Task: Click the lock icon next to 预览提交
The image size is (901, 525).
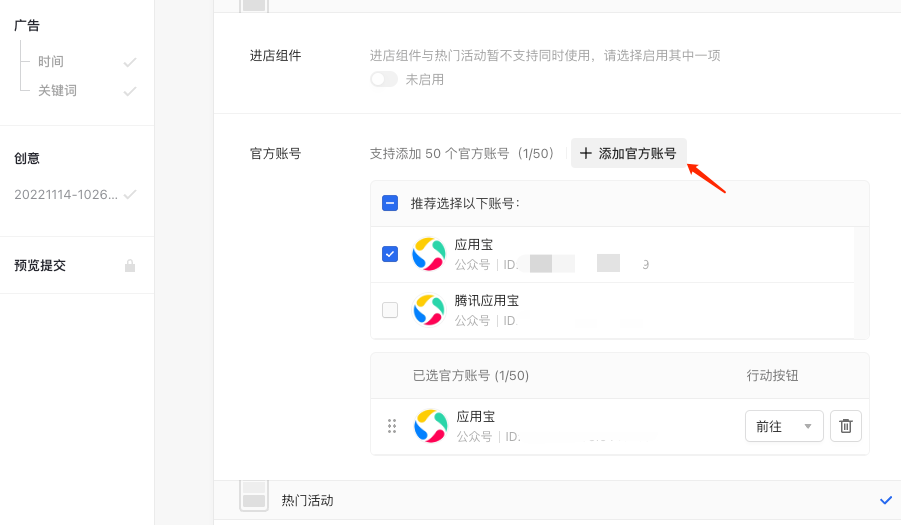Action: (129, 266)
